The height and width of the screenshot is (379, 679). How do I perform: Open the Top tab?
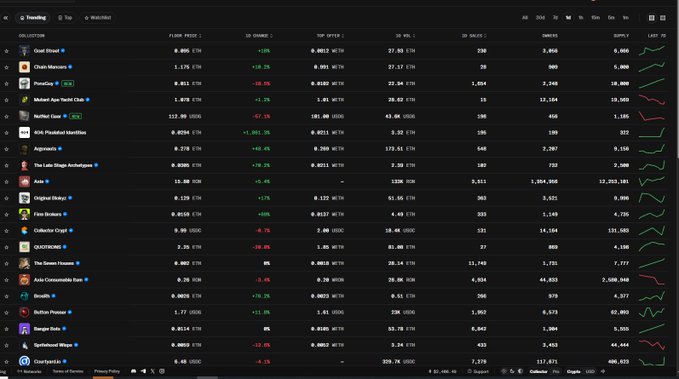[65, 18]
